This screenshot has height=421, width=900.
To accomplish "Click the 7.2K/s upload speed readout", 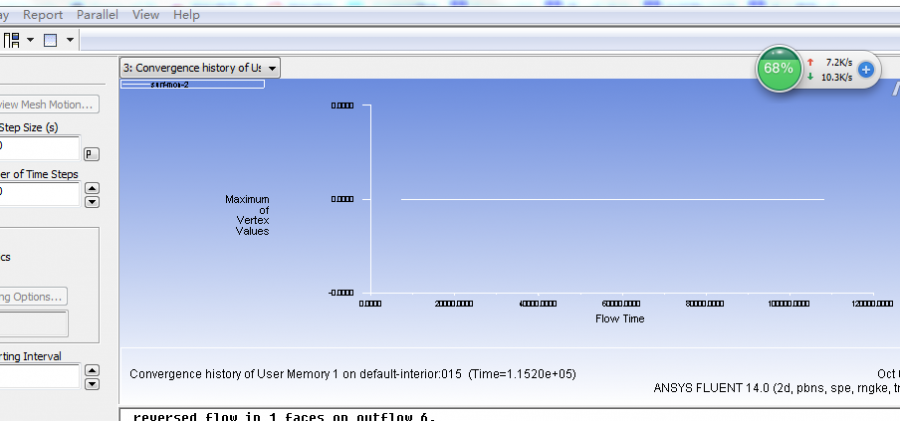I will pos(839,62).
